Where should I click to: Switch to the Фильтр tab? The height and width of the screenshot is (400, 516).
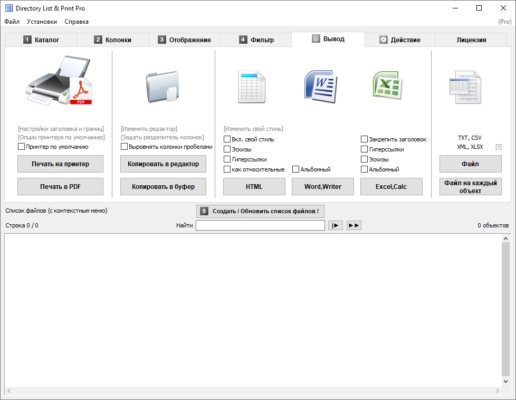click(256, 40)
